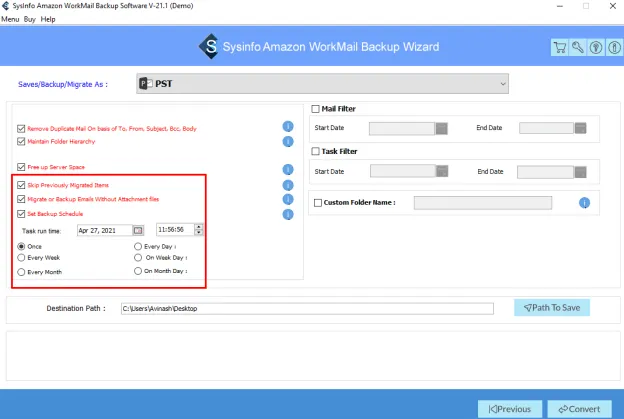This screenshot has width=624, height=419.
Task: Click the Convert button
Action: click(x=579, y=409)
